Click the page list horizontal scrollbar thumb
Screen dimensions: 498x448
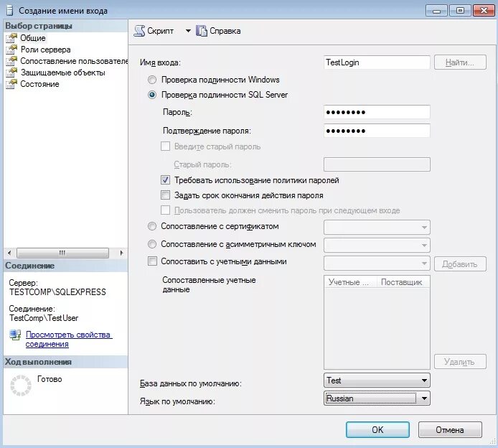[62, 253]
